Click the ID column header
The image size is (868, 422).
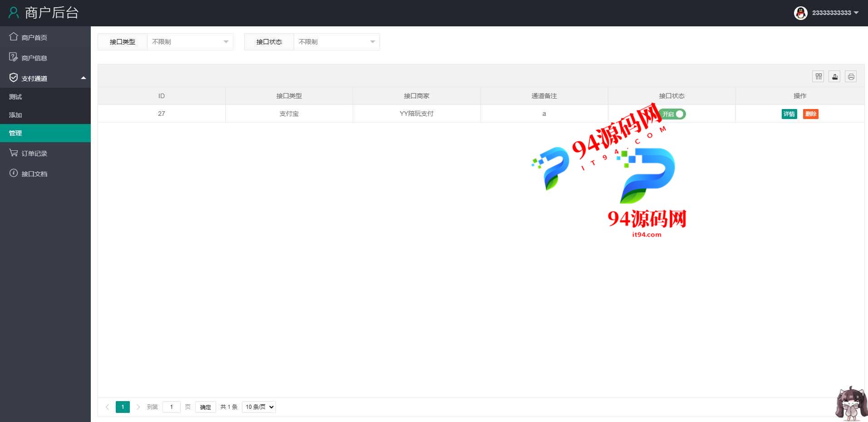162,96
